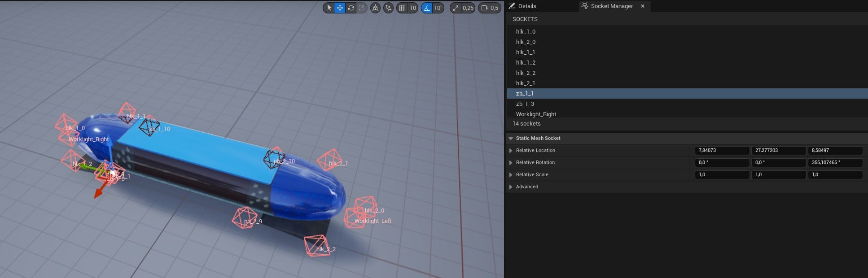Edit Relative Rotation field 355,107465°
The image size is (868, 278).
835,162
